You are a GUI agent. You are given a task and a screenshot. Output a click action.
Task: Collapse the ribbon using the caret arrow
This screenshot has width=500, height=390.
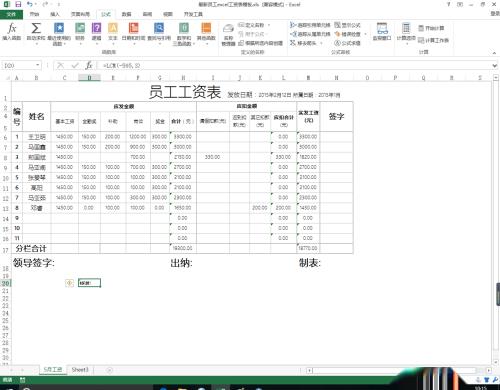pyautogui.click(x=494, y=53)
